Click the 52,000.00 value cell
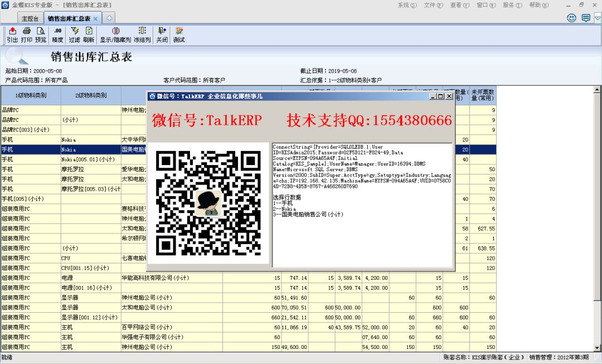This screenshot has width=602, height=364. pos(375,327)
